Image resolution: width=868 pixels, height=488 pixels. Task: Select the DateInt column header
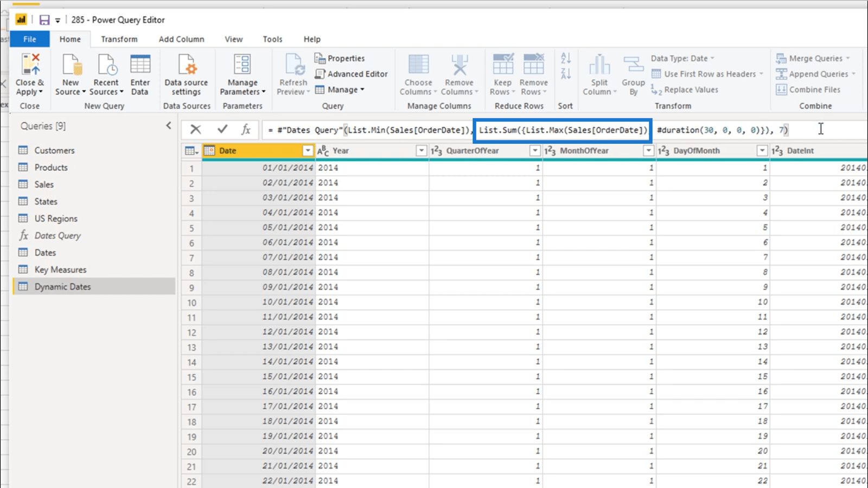click(x=819, y=151)
